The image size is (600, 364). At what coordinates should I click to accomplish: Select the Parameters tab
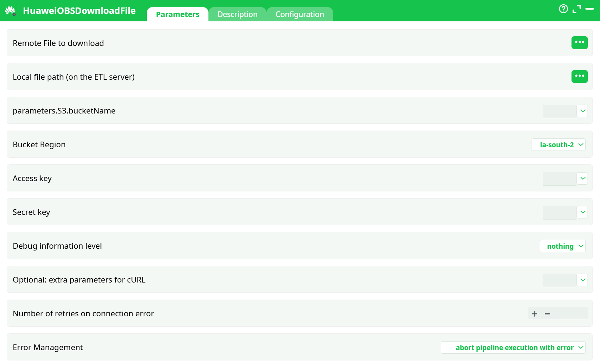pyautogui.click(x=177, y=14)
